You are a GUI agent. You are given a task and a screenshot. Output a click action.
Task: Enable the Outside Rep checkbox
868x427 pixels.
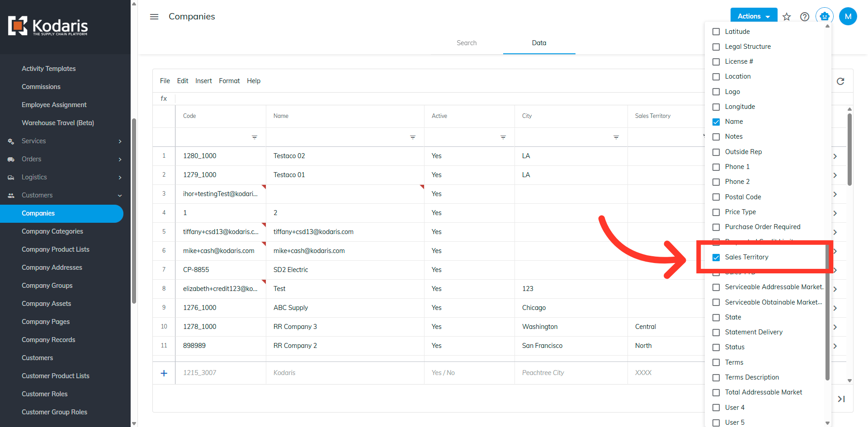(716, 152)
